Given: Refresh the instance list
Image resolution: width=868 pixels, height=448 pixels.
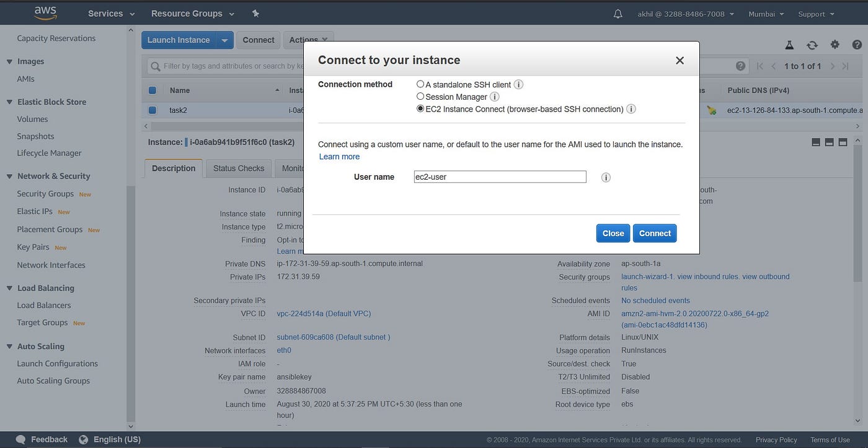Looking at the screenshot, I should point(812,45).
